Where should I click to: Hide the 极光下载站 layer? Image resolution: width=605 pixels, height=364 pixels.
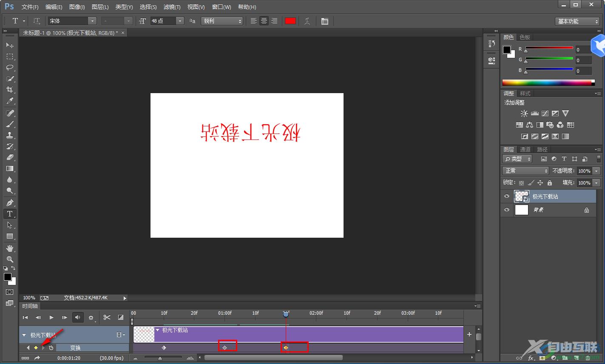click(506, 196)
